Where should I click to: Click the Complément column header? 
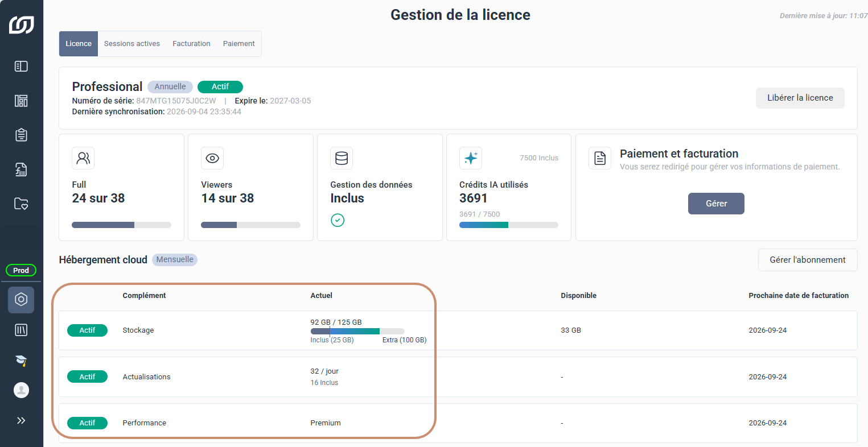(x=144, y=296)
